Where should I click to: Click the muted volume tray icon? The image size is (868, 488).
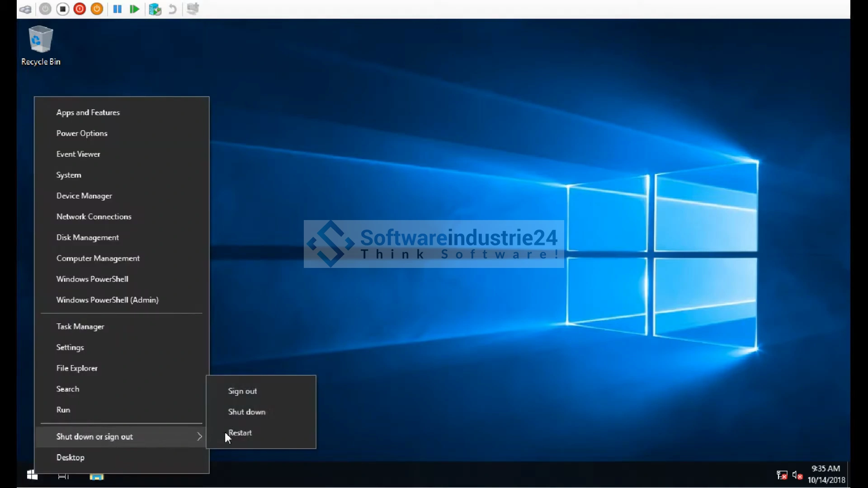click(x=797, y=475)
